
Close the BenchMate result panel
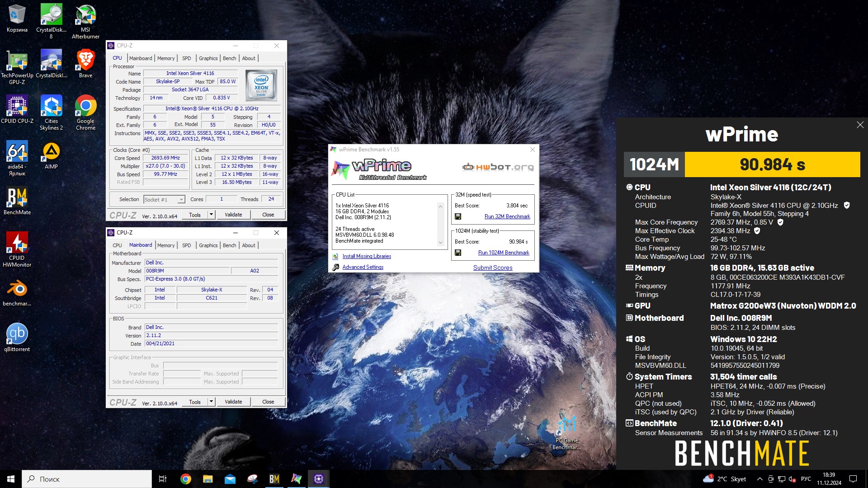(x=860, y=125)
